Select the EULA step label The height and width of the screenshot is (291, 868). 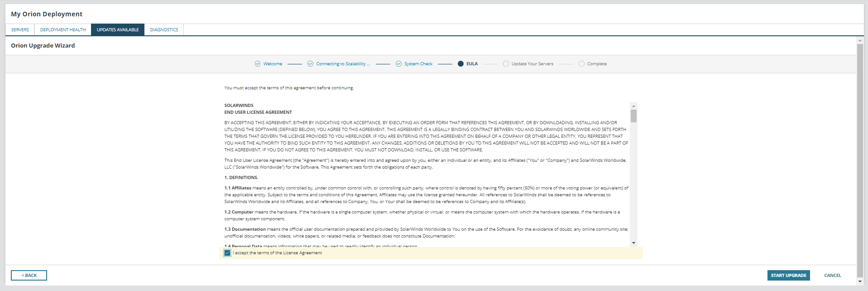click(472, 64)
